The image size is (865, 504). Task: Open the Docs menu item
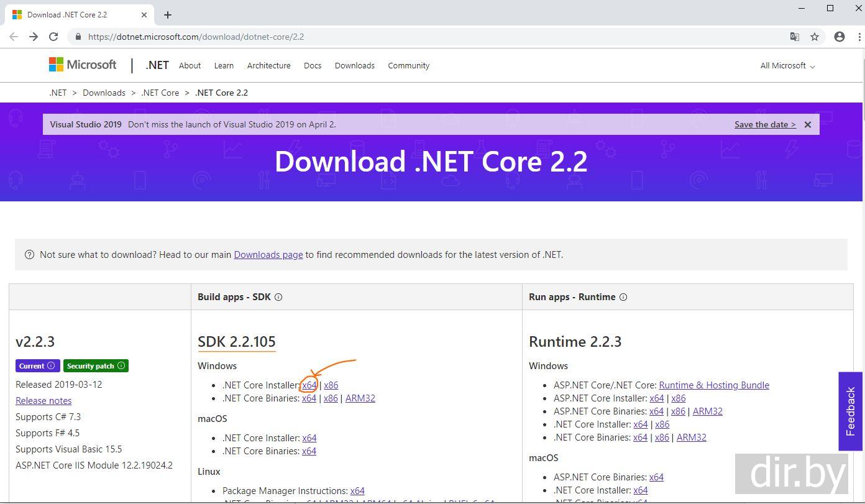(313, 65)
